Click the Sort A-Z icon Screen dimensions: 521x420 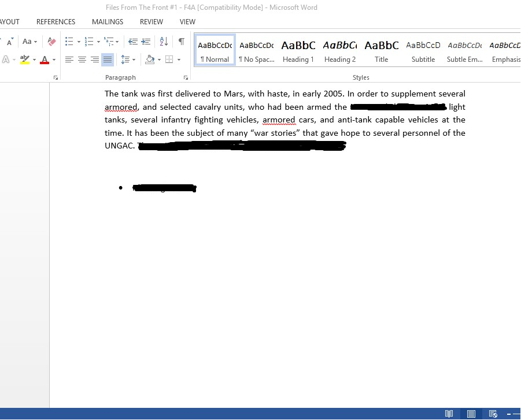click(164, 42)
